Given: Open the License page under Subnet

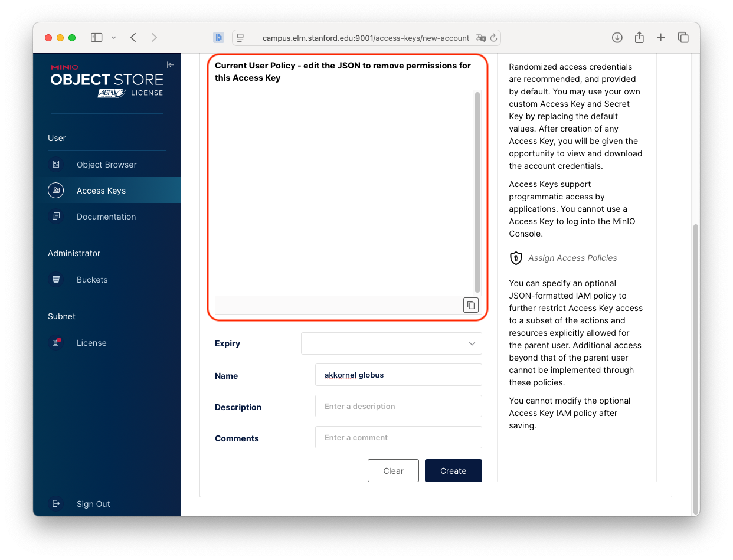Looking at the screenshot, I should coord(91,342).
